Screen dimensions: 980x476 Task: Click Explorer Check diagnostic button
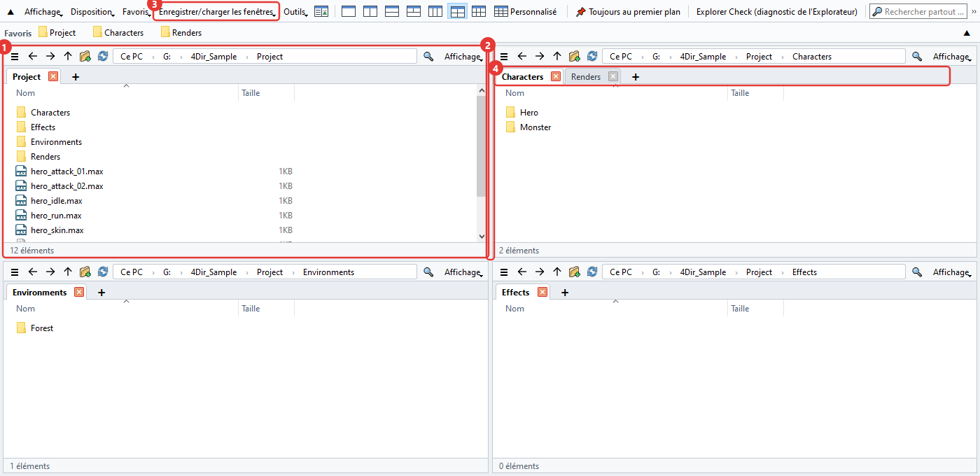pyautogui.click(x=777, y=12)
